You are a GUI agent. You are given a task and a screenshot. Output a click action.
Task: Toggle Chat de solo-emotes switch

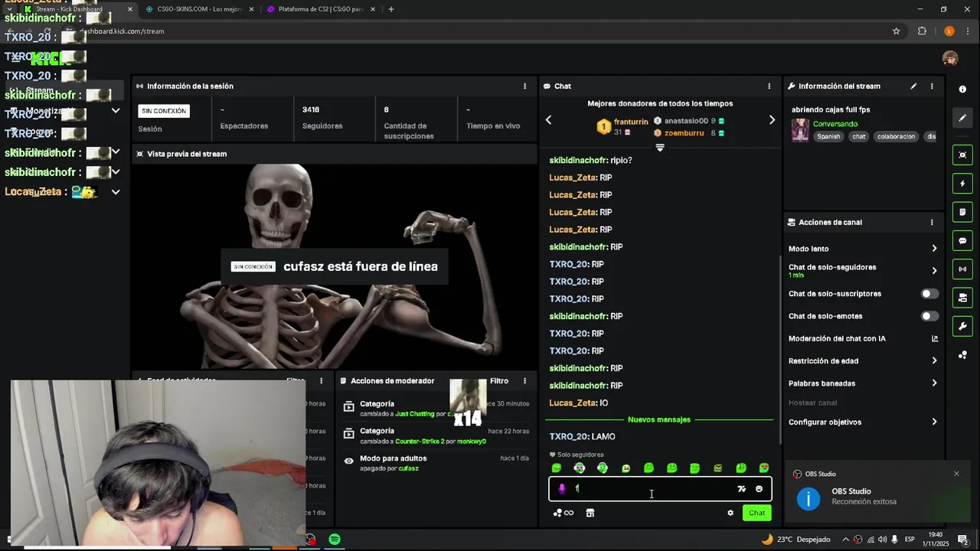tap(929, 316)
